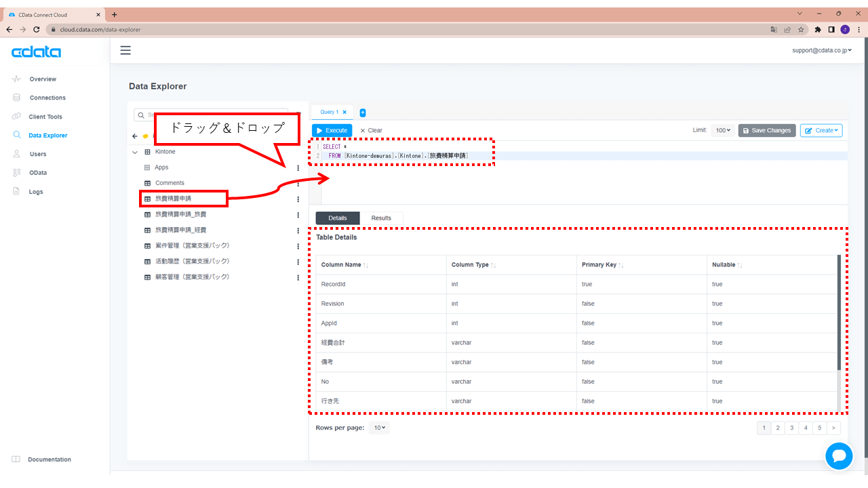Open options menu for the 旅費精算申請 table
The image size is (868, 488).
click(298, 199)
